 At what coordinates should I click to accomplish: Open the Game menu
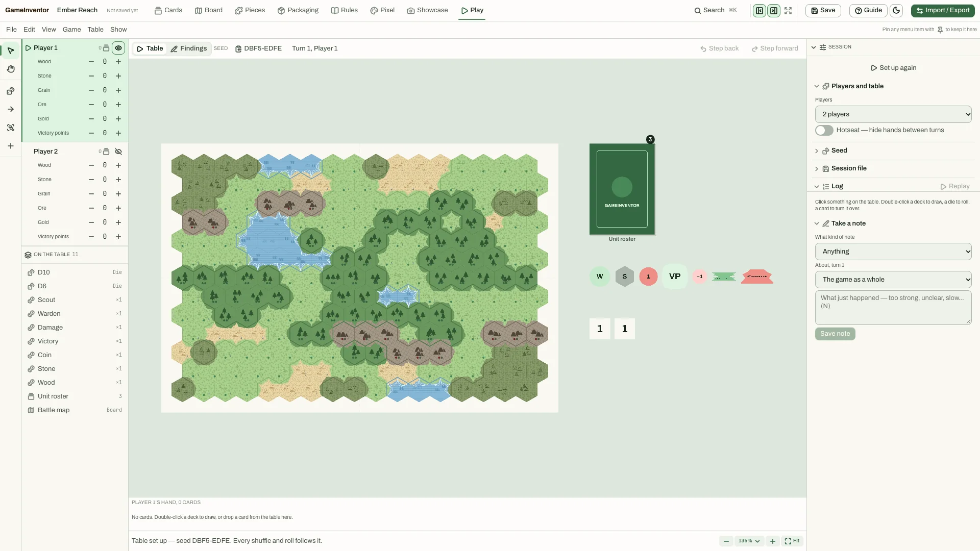click(71, 30)
